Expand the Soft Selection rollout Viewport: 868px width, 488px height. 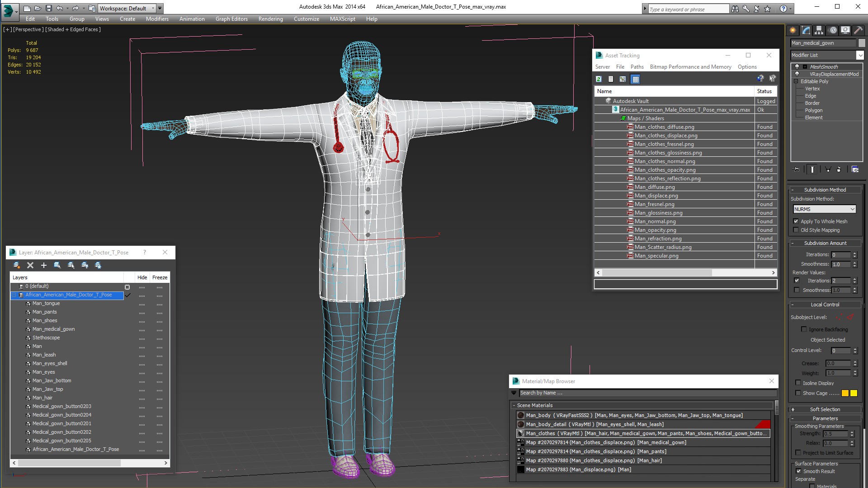825,409
